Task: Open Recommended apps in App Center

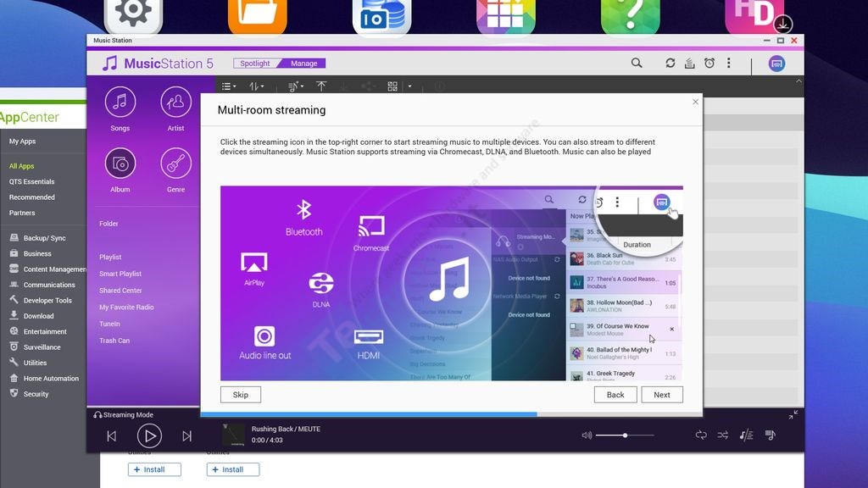Action: pos(31,197)
